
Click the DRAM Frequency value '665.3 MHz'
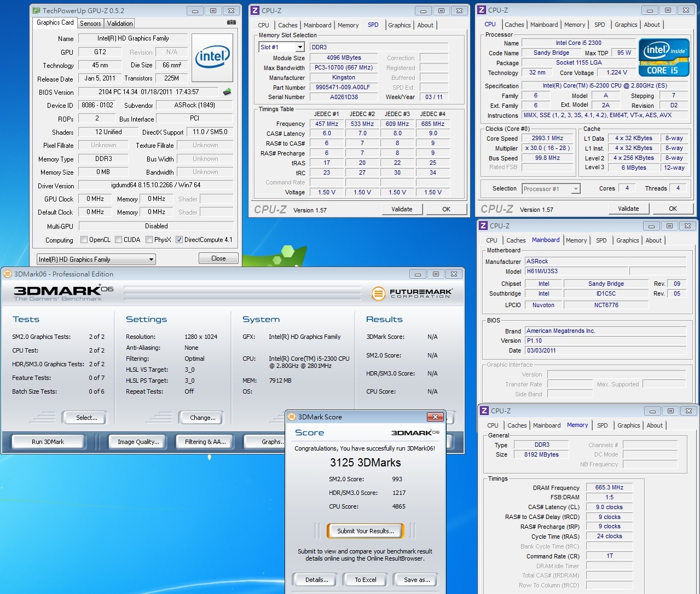[609, 487]
